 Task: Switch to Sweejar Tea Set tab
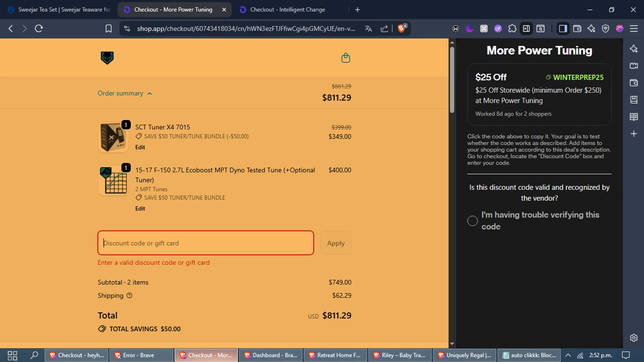(x=59, y=9)
